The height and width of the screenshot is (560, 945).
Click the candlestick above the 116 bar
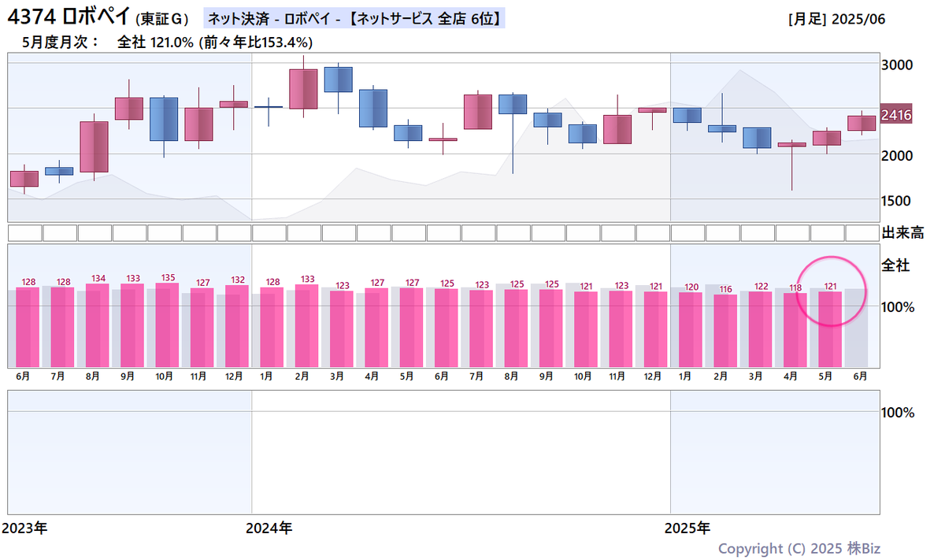click(722, 128)
